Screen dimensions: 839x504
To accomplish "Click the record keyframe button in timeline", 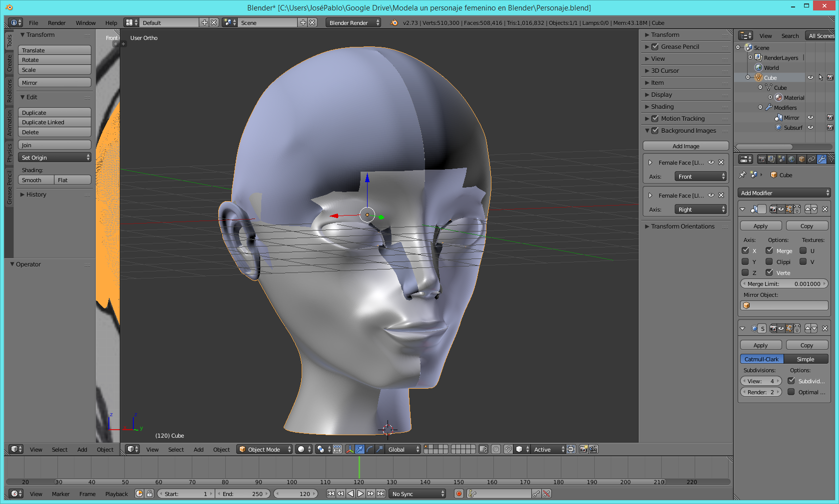I will 458,494.
